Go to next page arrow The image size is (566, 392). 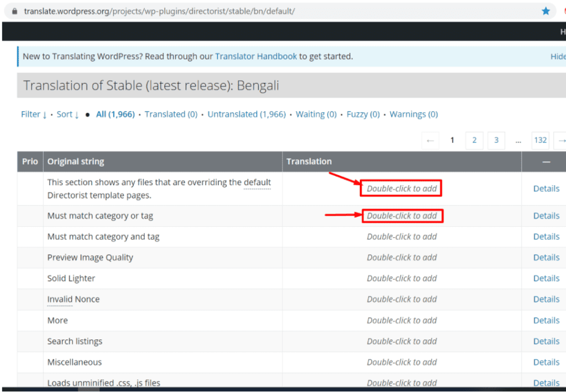(560, 140)
